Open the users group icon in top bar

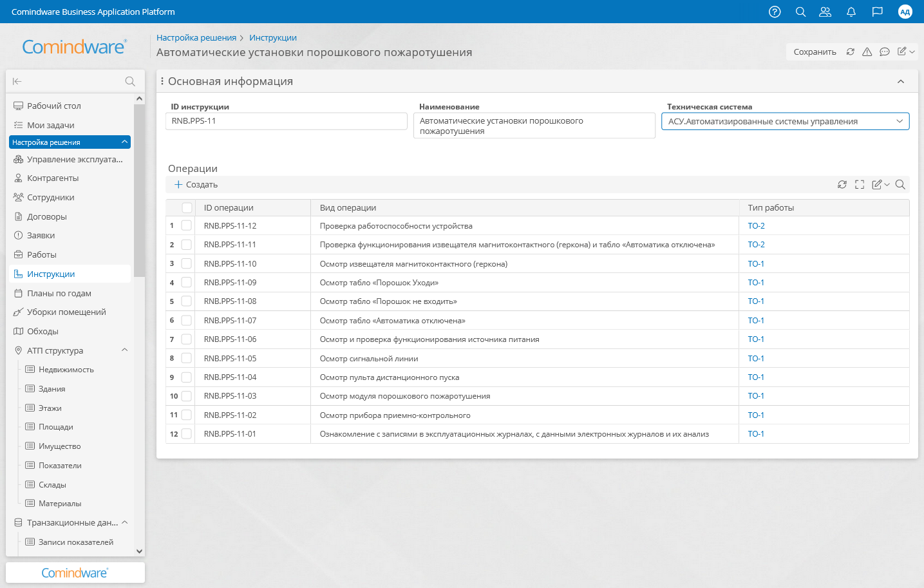click(x=825, y=12)
